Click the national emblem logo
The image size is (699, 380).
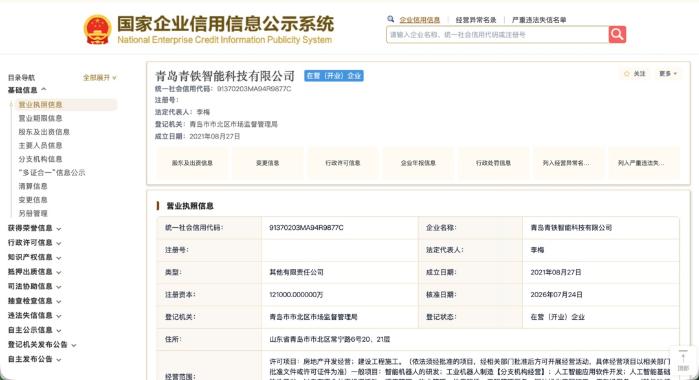coord(97,29)
